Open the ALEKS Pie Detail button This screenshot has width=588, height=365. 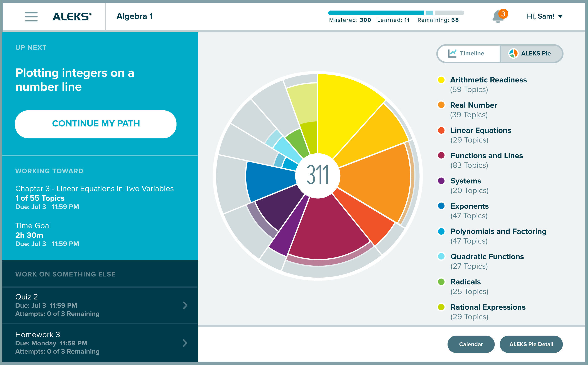click(x=531, y=344)
